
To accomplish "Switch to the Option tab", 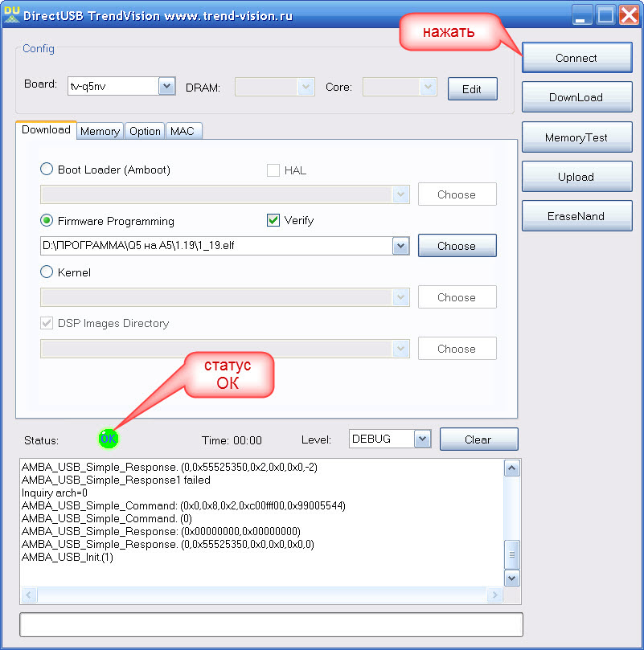I will coord(145,131).
